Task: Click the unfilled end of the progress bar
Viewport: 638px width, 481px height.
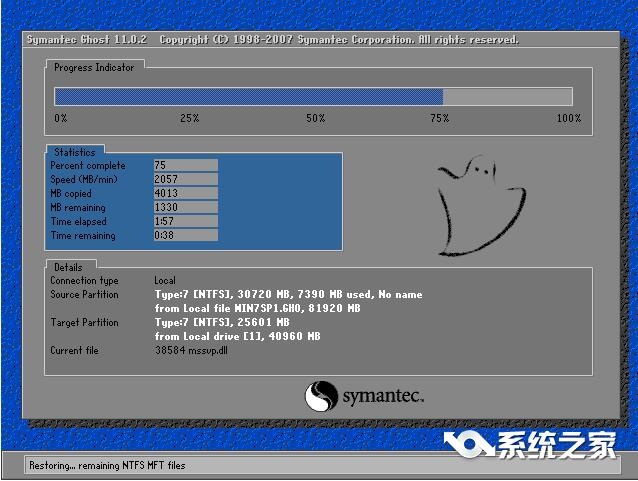Action: pos(508,97)
